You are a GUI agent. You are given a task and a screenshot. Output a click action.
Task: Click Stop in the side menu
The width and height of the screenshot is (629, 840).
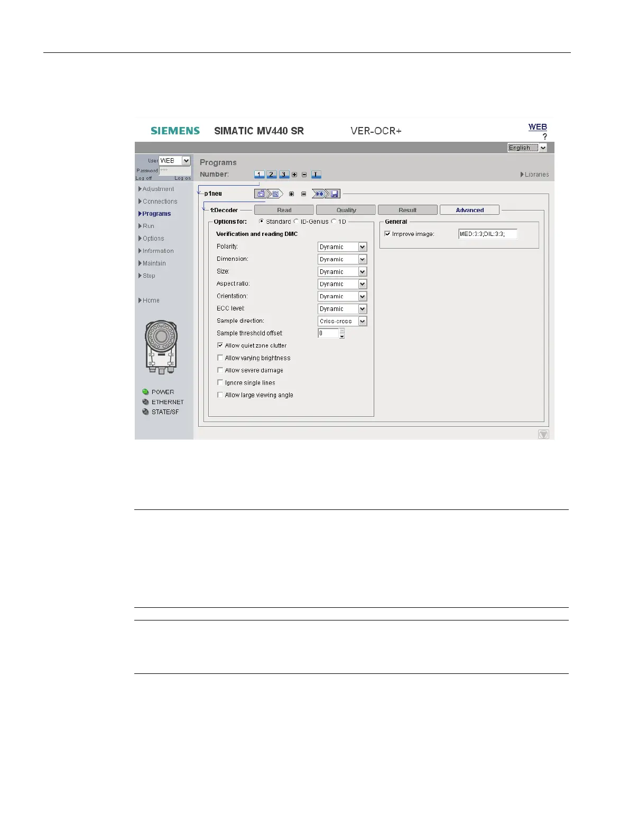[147, 276]
